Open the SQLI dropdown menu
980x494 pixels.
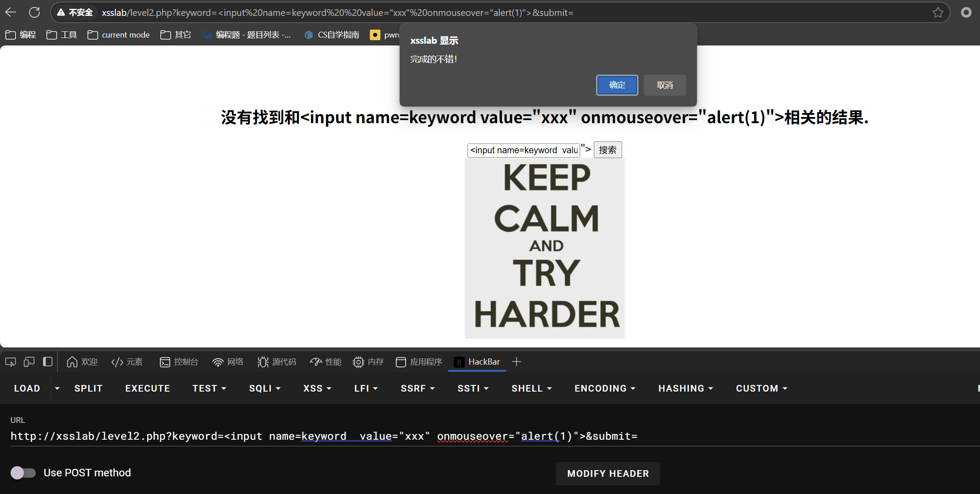point(265,388)
